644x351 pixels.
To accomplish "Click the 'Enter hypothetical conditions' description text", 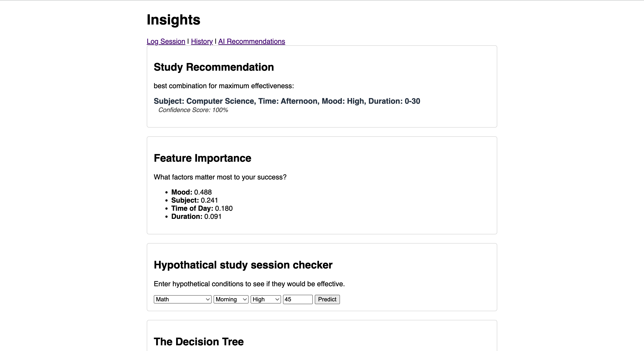I will pyautogui.click(x=249, y=284).
